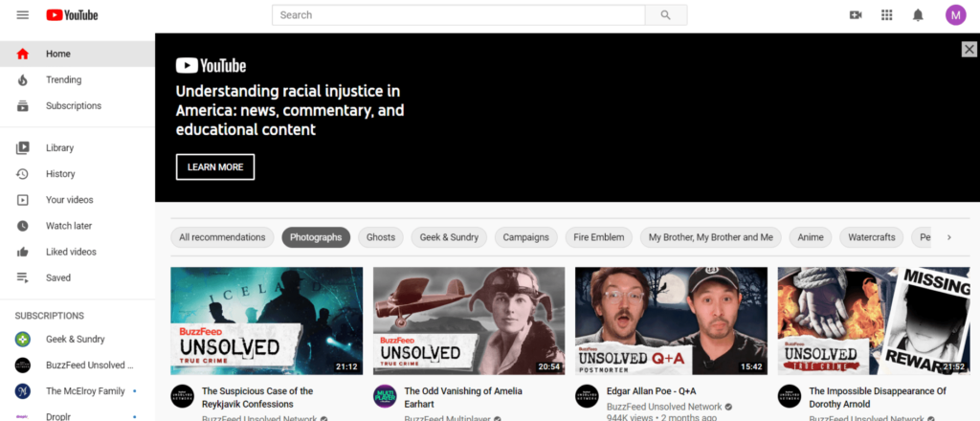Dismiss the racial injustice banner
Viewport: 980px width, 421px height.
click(969, 50)
